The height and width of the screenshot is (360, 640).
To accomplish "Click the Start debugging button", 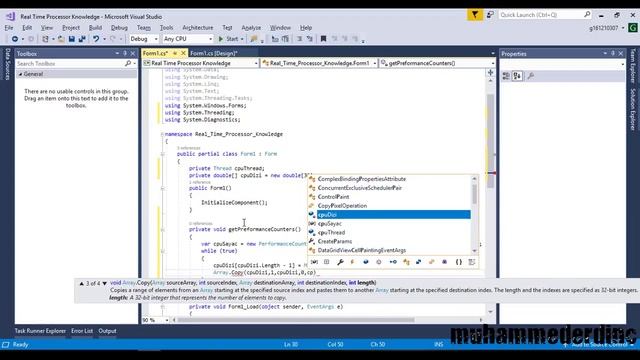I will pos(229,39).
